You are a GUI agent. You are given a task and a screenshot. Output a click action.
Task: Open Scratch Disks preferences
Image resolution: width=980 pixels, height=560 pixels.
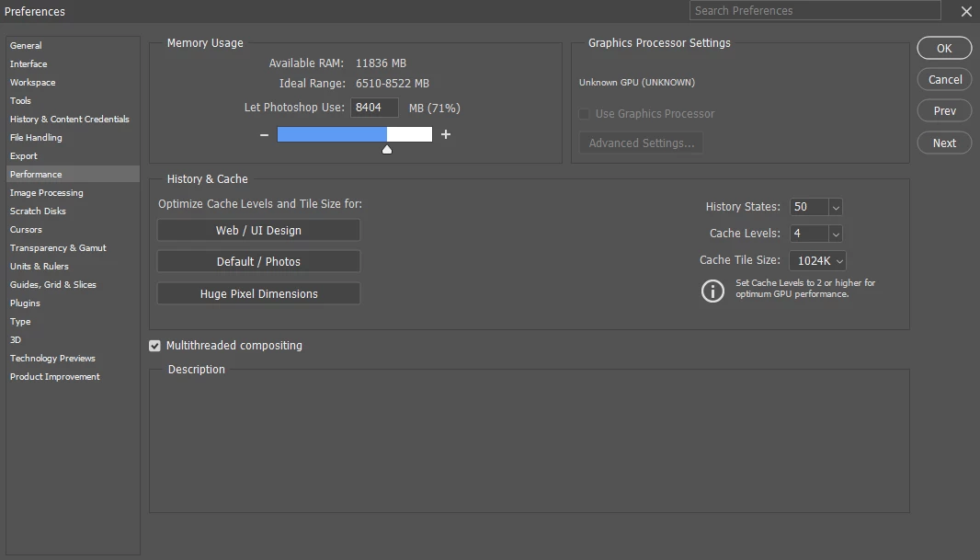tap(73, 211)
